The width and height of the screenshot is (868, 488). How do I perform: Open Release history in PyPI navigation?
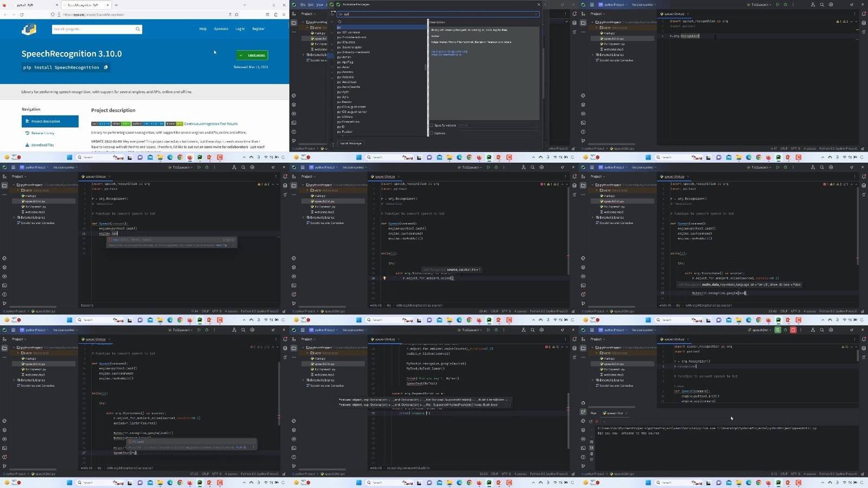pyautogui.click(x=43, y=133)
